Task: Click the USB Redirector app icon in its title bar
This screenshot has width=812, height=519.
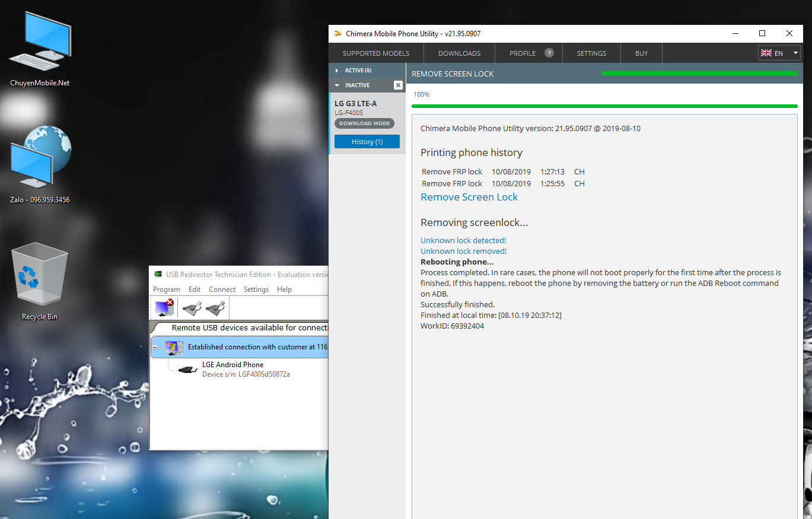Action: click(158, 275)
